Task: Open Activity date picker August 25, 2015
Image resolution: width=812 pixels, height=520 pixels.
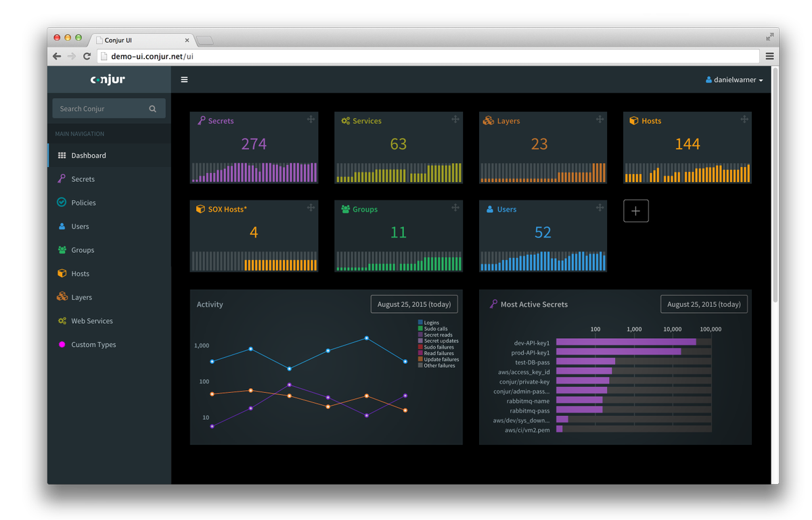Action: pos(414,304)
